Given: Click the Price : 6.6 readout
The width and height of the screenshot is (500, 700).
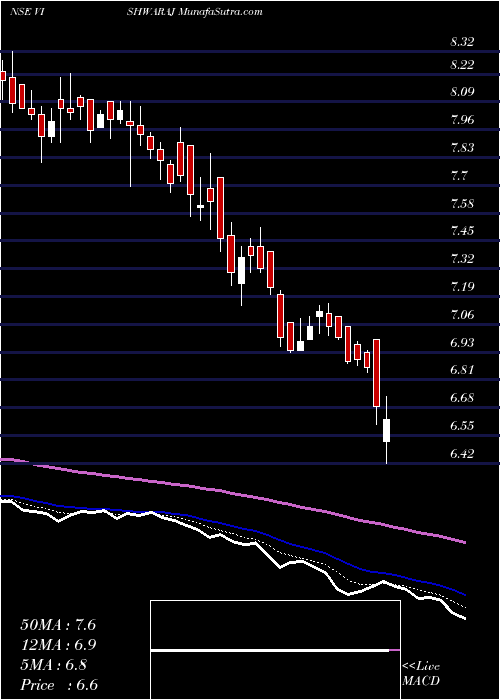Looking at the screenshot, I should [x=58, y=685].
